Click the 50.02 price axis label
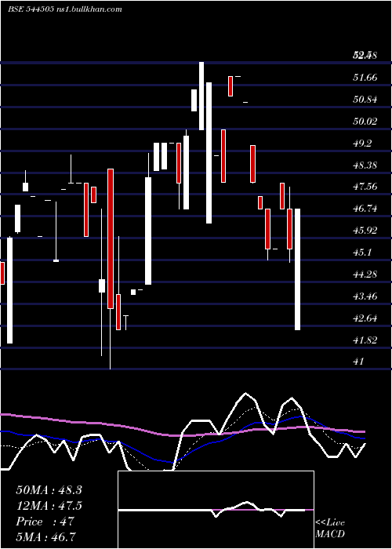 point(365,122)
